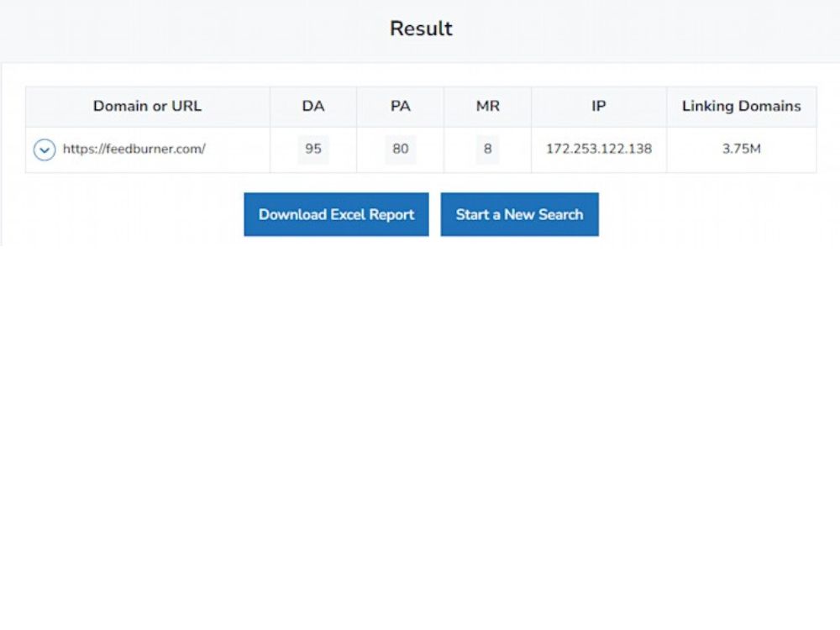Click empty space right of Start a New Search
The image size is (840, 630).
(x=714, y=215)
